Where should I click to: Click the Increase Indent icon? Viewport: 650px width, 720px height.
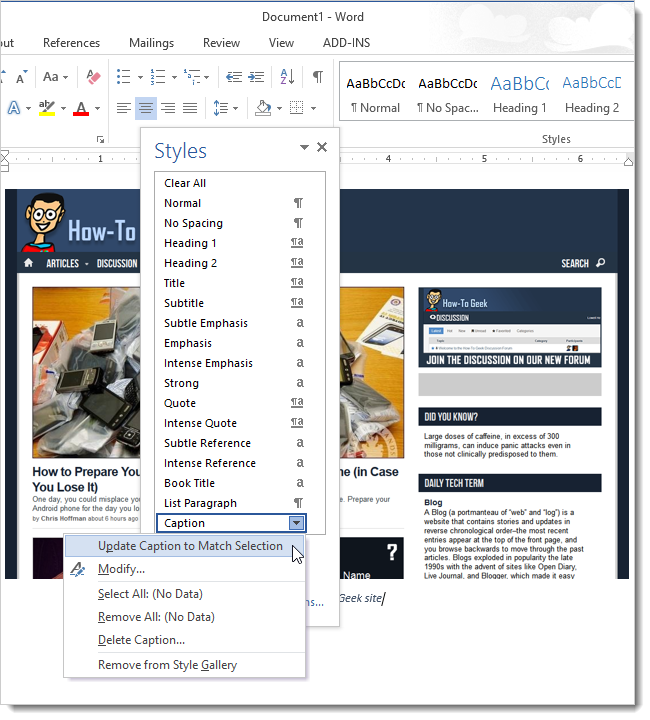256,77
